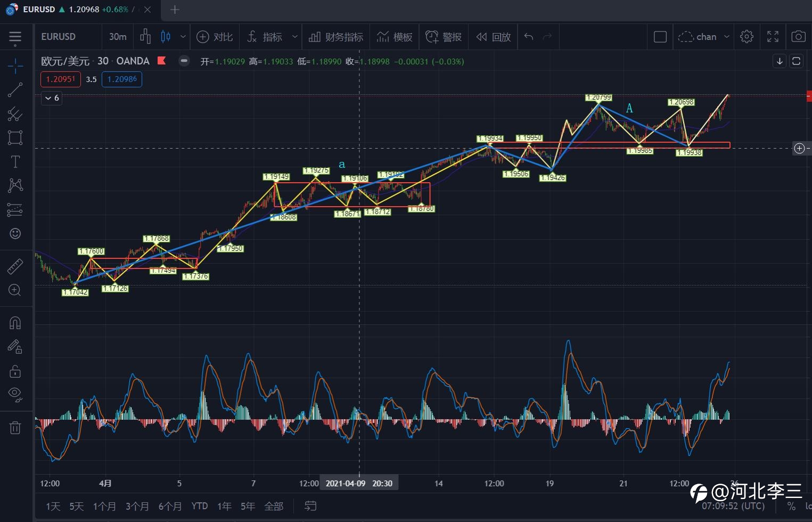This screenshot has height=522, width=812.
Task: Select the YTD time range tab
Action: (200, 506)
